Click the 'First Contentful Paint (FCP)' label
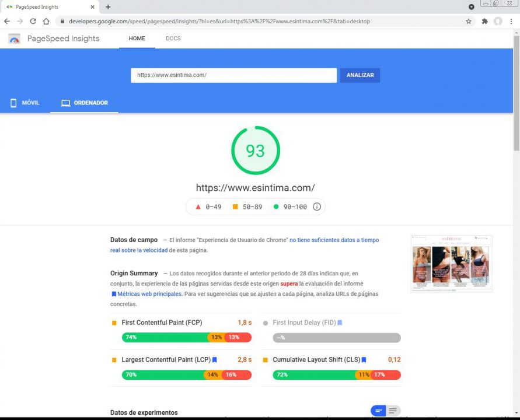This screenshot has height=420, width=520. click(x=162, y=323)
